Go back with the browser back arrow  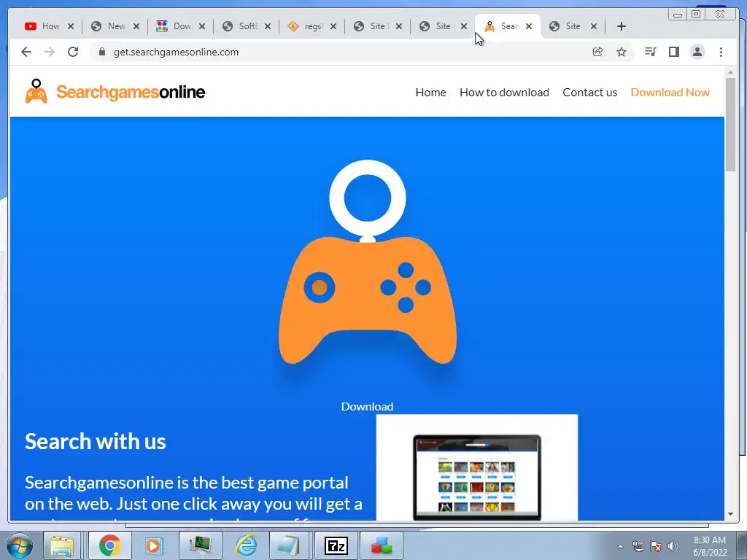click(26, 52)
